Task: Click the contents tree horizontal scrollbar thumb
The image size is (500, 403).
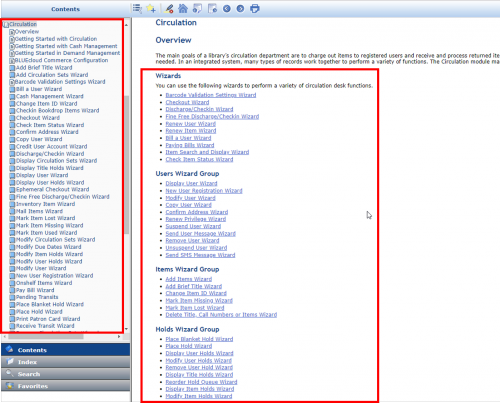Action: tap(46, 337)
